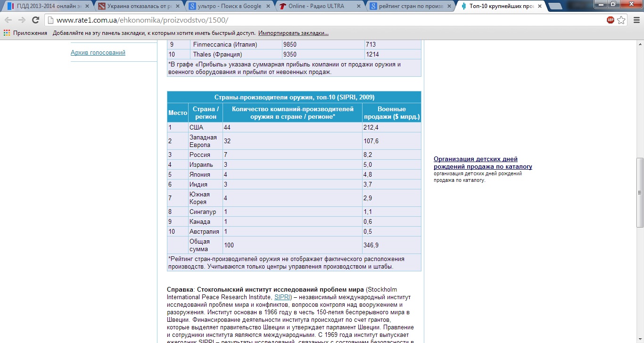Open the Приложения apps shortcut
The height and width of the screenshot is (343, 644).
click(25, 33)
